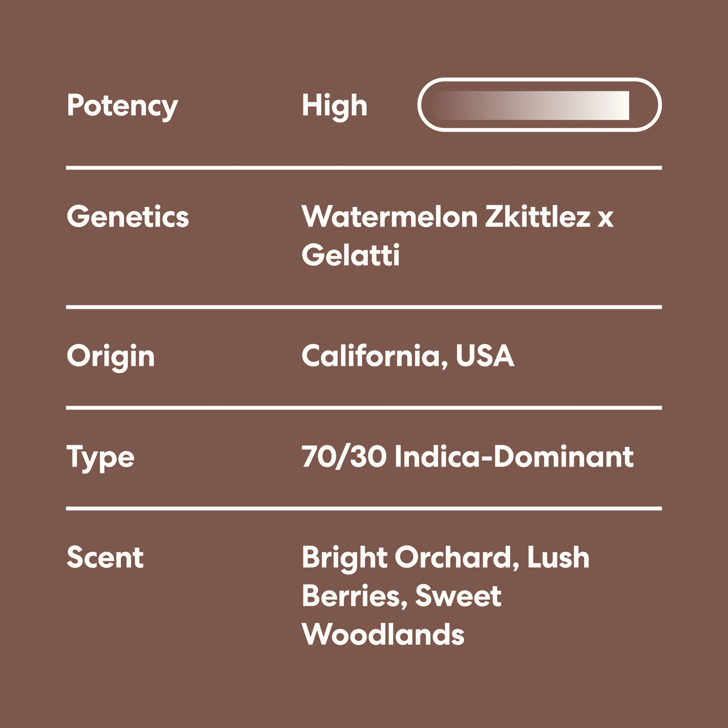The height and width of the screenshot is (728, 728).
Task: Select the Type label
Action: click(x=100, y=457)
